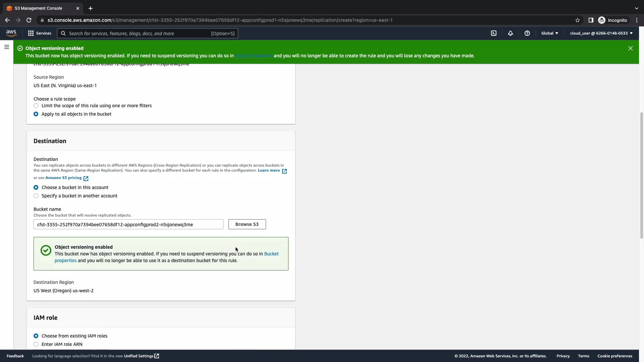
Task: Click the Bucket name input field
Action: click(x=128, y=224)
